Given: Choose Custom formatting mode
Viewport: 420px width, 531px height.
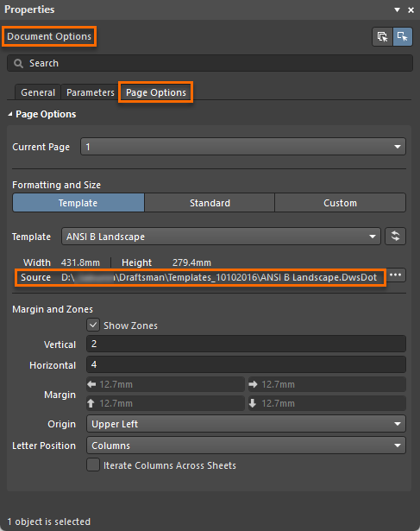Looking at the screenshot, I should click(340, 203).
